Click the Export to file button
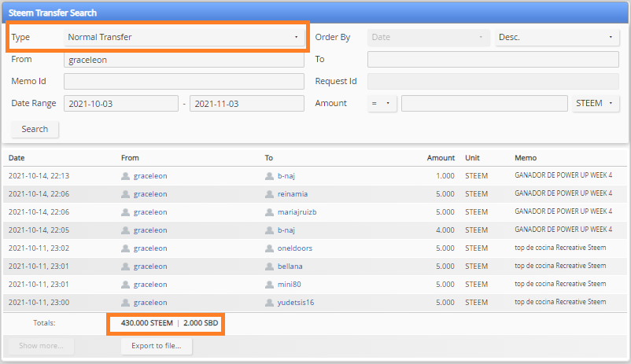The height and width of the screenshot is (364, 631). pos(157,346)
